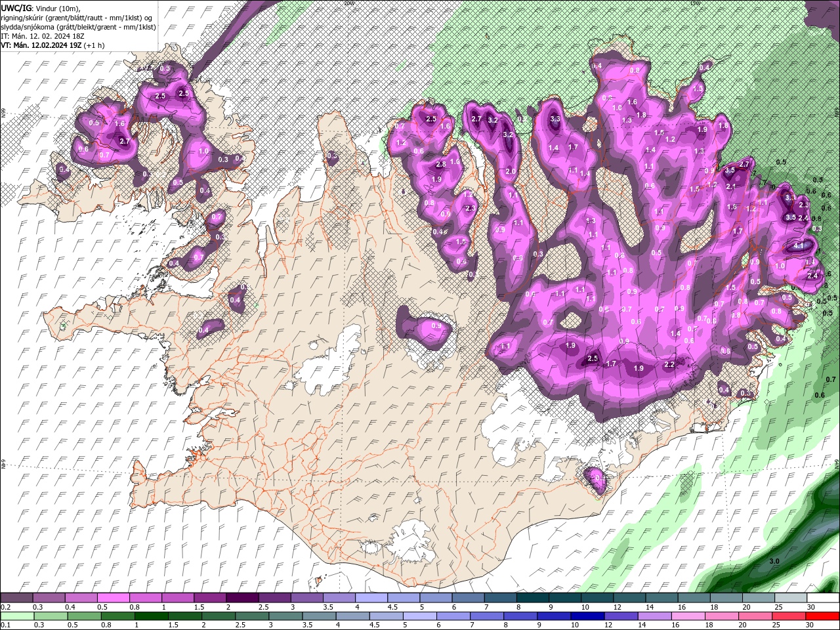The image size is (840, 630).
Task: Click the light pink lower swatch at 16
Action: [686, 616]
